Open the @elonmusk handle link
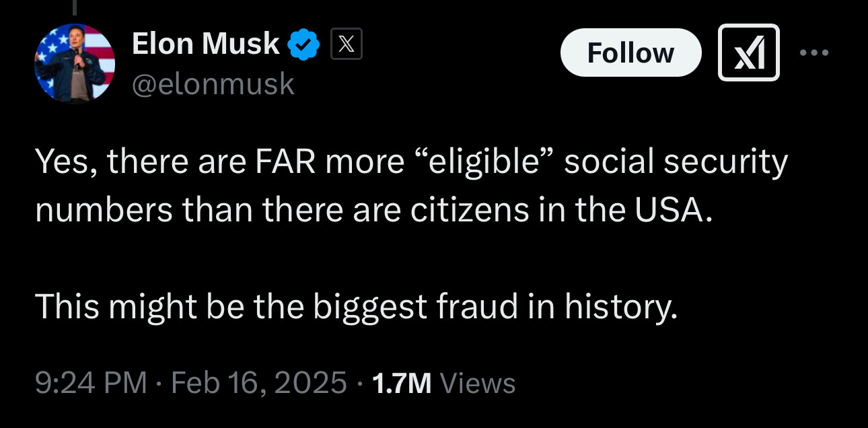 click(213, 84)
